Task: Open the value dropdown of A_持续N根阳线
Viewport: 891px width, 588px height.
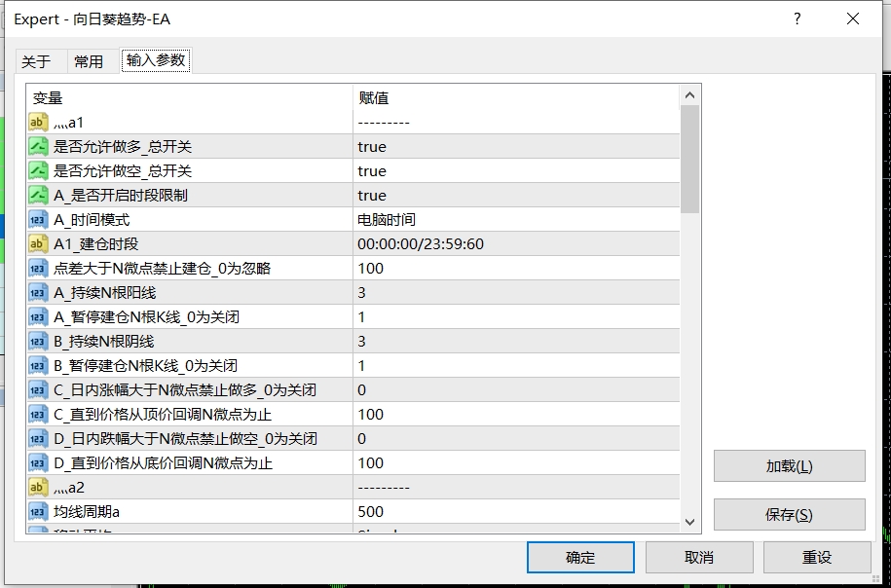Action: click(438, 293)
